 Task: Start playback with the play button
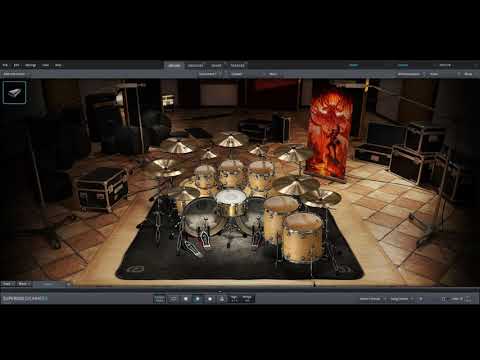click(x=197, y=299)
